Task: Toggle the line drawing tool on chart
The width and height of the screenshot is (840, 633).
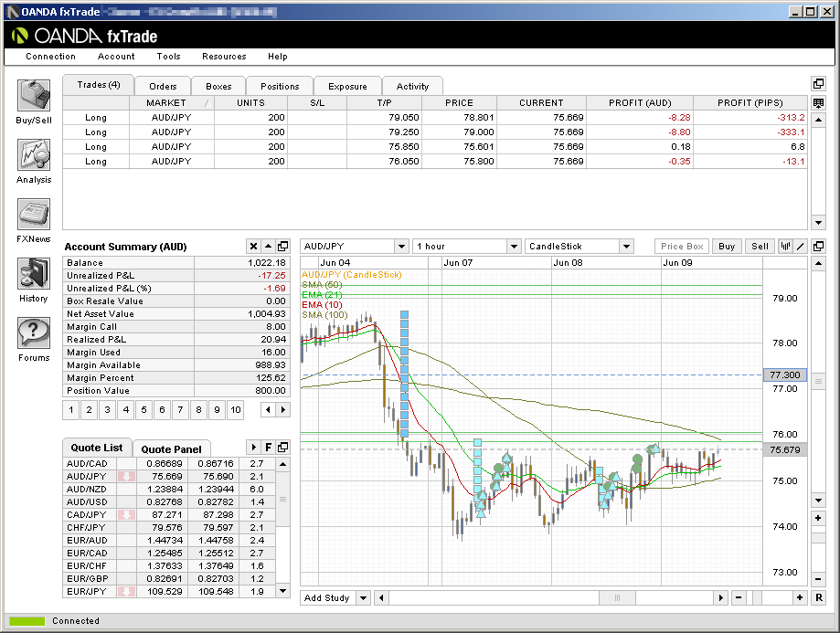Action: pos(801,247)
